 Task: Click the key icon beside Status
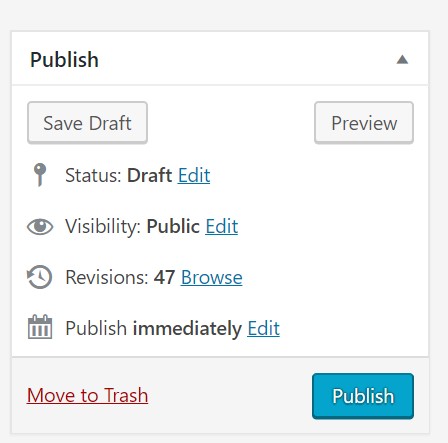click(40, 175)
